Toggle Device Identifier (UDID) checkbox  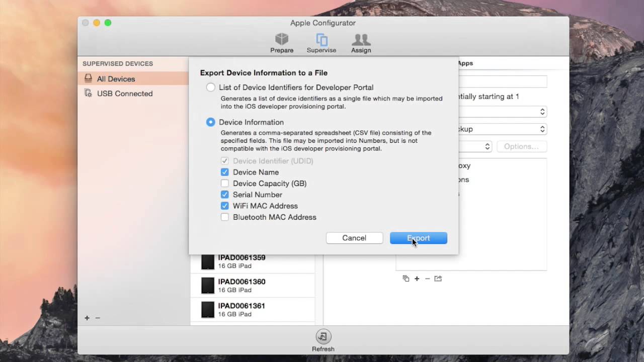[225, 161]
